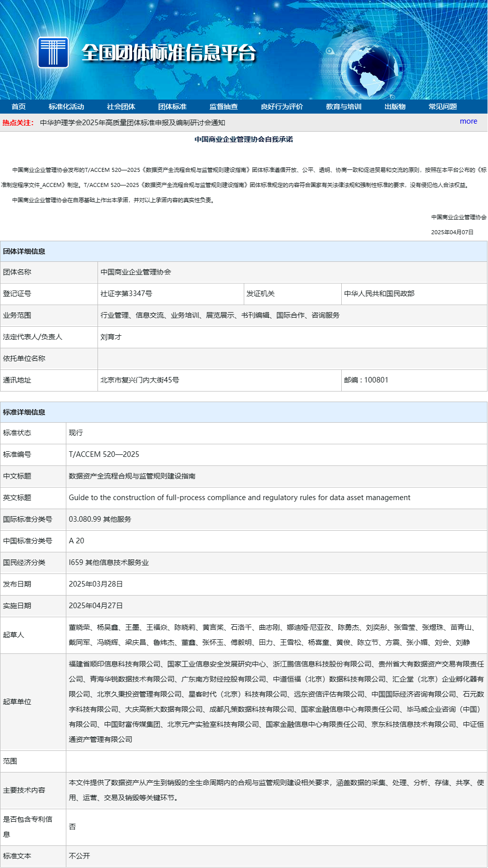The width and height of the screenshot is (488, 868).
Task: Open 教育与培训 menu item
Action: coord(344,107)
